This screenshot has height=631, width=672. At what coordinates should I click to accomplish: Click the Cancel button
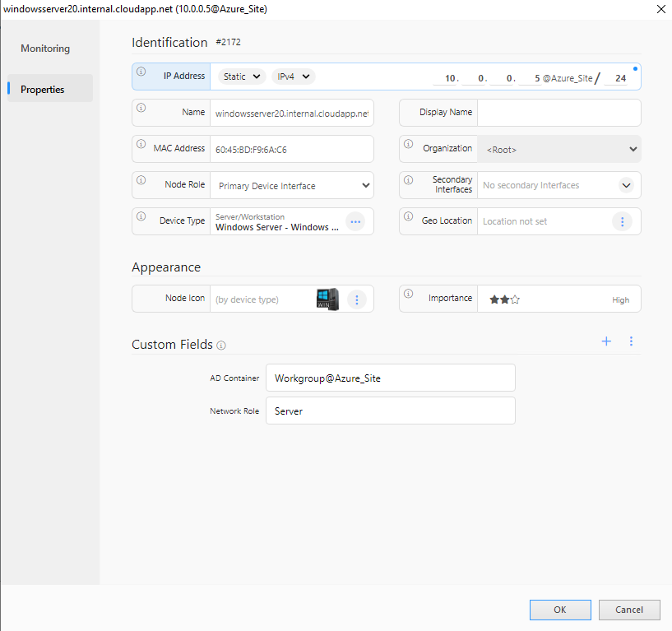(629, 610)
